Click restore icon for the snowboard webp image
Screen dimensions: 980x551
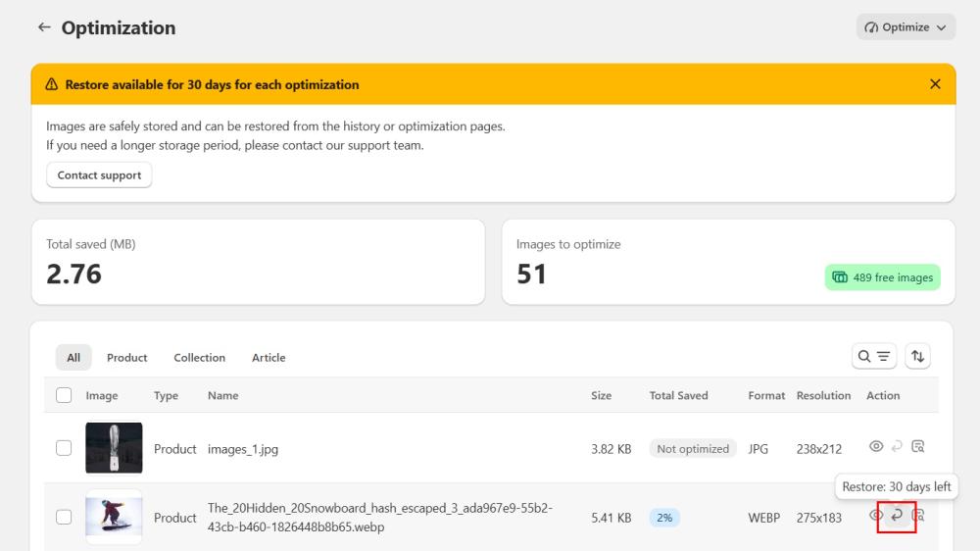[x=897, y=516]
